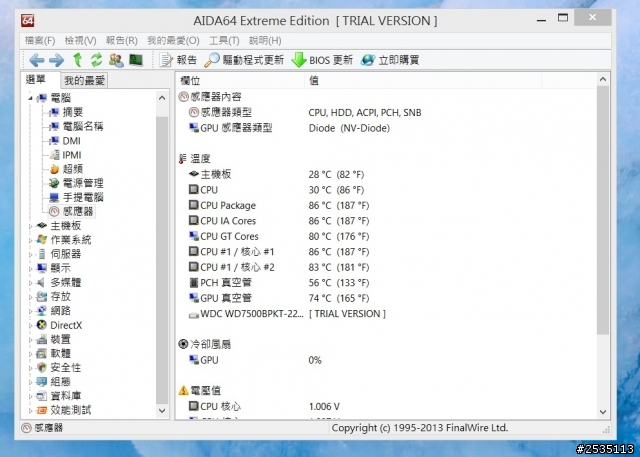The width and height of the screenshot is (640, 457).
Task: Click tree panel scrollbar up arrow
Action: click(162, 98)
